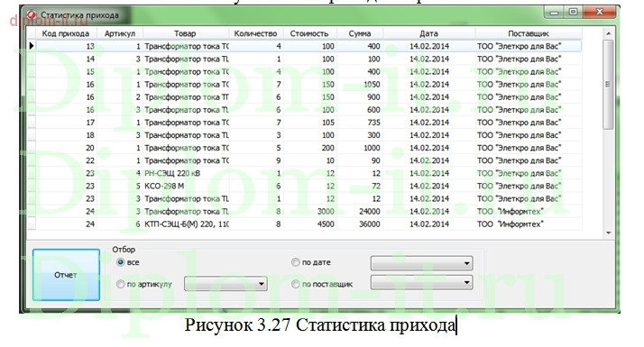Open the supplier filter dropdown
The width and height of the screenshot is (644, 347).
422,282
